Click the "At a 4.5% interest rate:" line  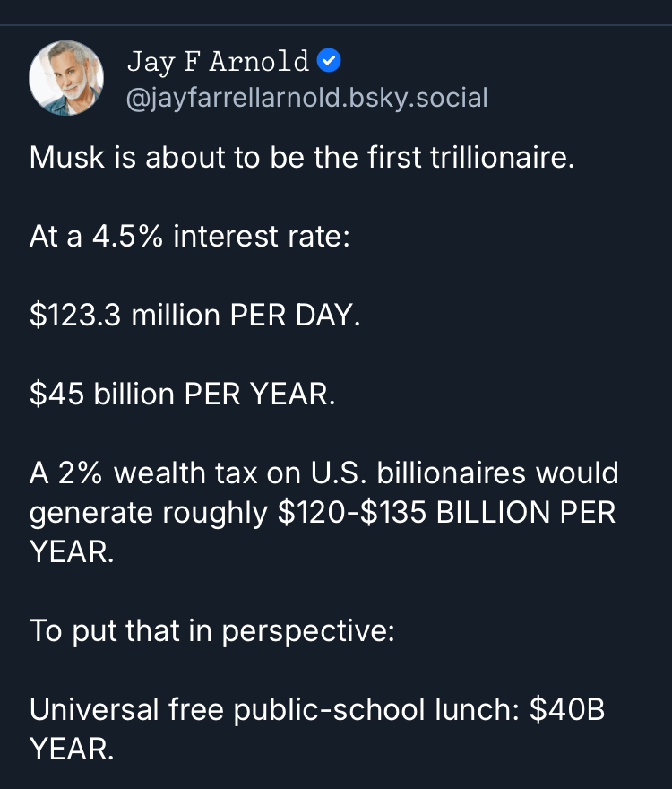pos(189,237)
